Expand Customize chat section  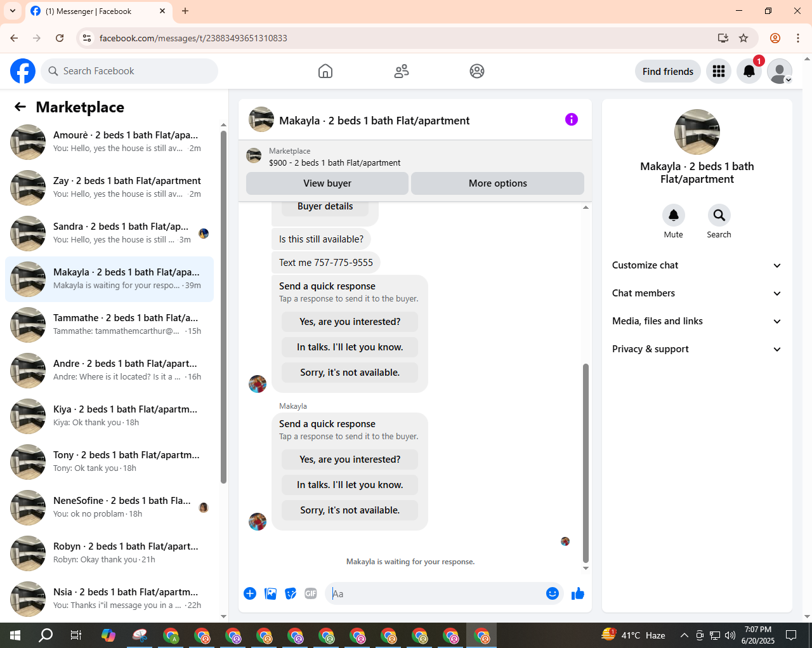pyautogui.click(x=697, y=265)
